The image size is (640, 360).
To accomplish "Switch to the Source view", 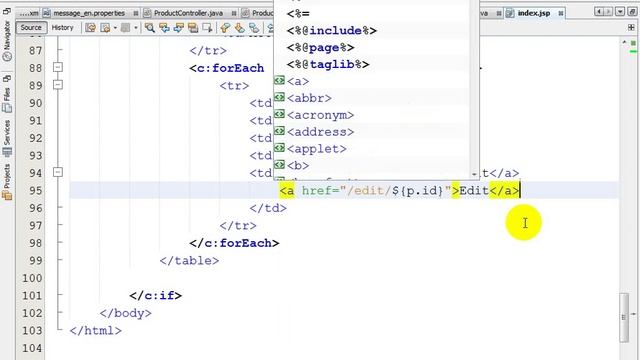I will (31, 28).
